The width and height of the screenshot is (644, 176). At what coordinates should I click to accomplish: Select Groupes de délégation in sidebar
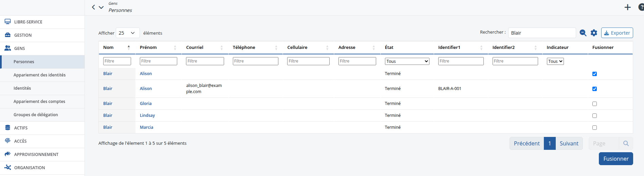[36, 115]
